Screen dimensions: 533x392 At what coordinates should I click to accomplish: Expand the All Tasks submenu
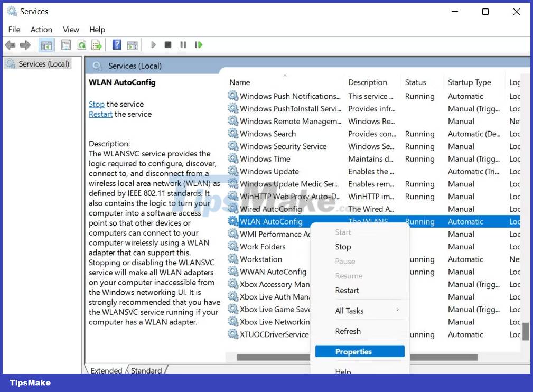pyautogui.click(x=360, y=311)
